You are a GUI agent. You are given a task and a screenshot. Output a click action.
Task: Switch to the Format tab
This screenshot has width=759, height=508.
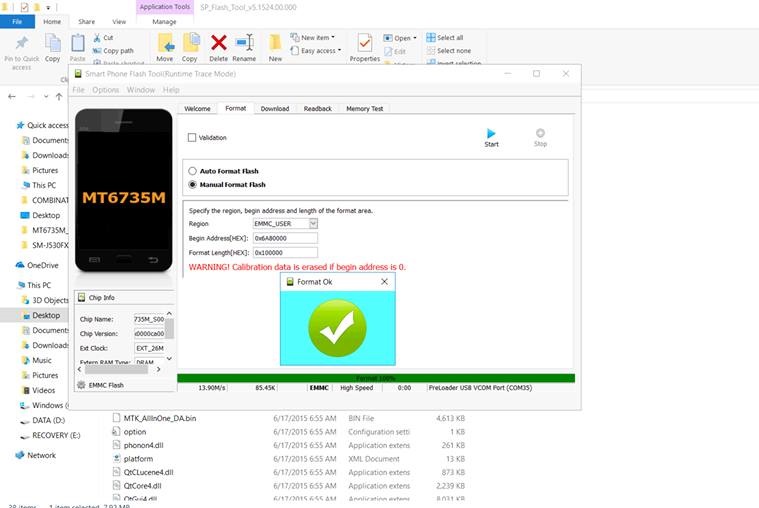[236, 108]
